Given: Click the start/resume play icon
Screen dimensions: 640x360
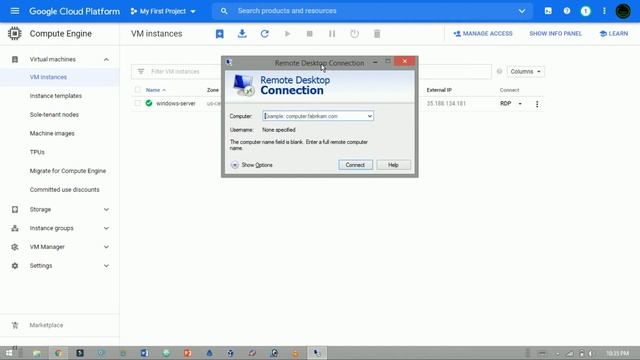Looking at the screenshot, I should 287,34.
